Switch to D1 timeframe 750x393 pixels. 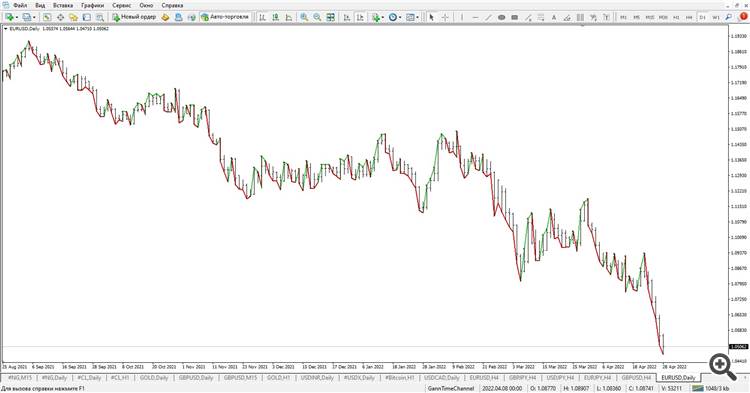pos(702,17)
